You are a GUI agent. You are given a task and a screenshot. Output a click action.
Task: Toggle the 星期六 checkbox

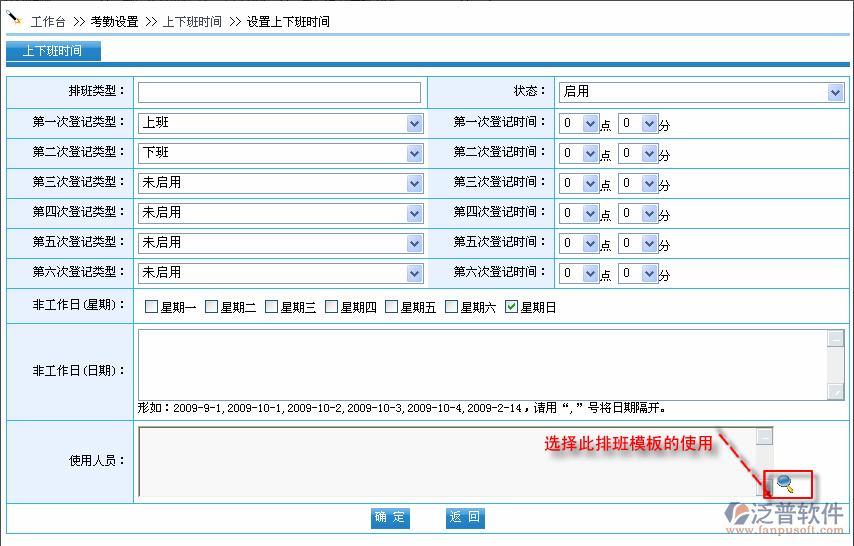coord(452,307)
